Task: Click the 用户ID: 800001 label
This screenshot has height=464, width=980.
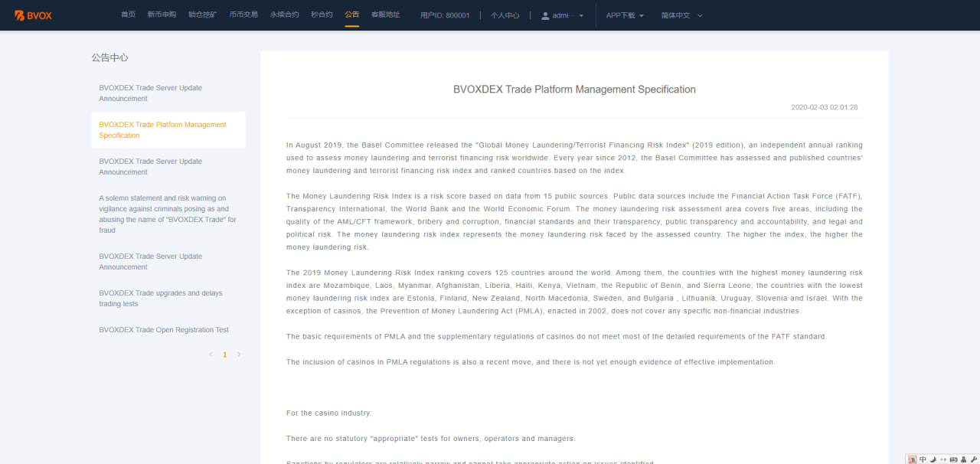Action: pyautogui.click(x=445, y=15)
